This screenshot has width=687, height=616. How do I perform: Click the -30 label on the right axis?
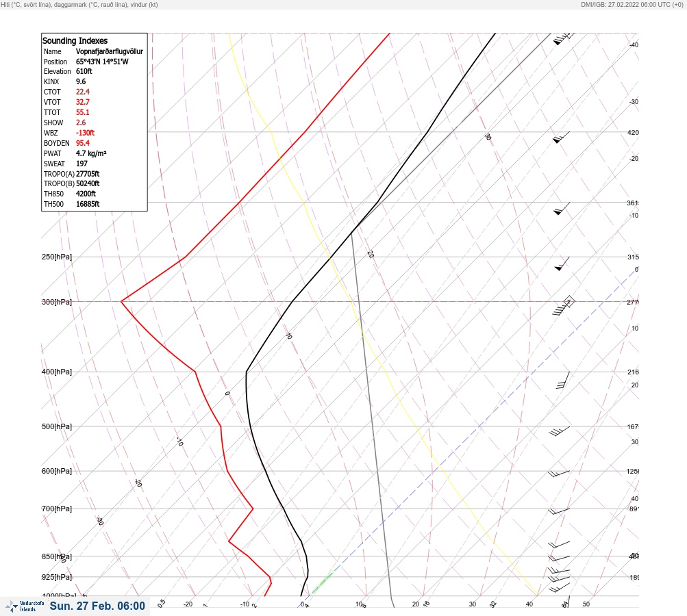tap(634, 102)
